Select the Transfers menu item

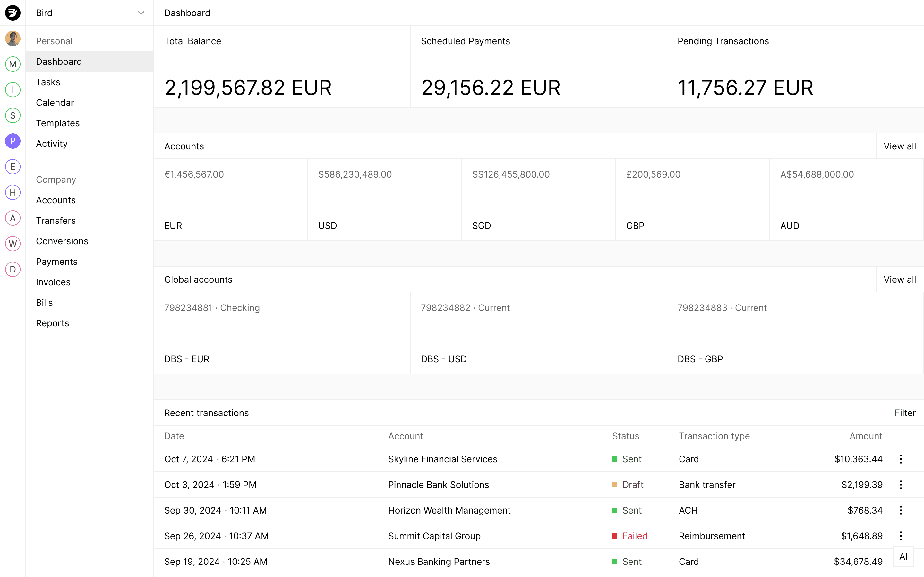(x=56, y=220)
